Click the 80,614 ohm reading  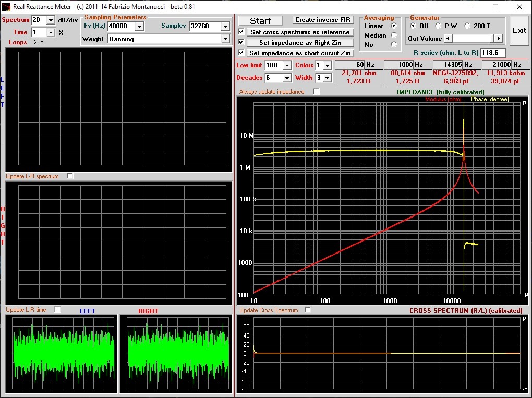pyautogui.click(x=408, y=73)
